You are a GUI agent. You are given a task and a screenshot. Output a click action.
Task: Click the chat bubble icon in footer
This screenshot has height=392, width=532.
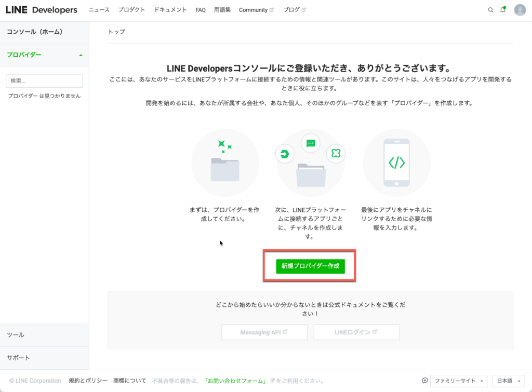[424, 381]
